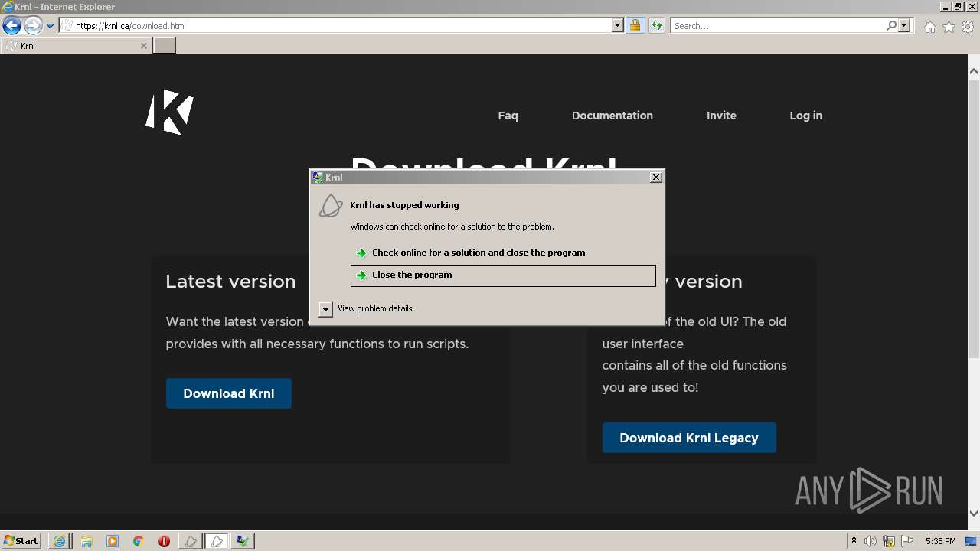Switch to the unhighlighted Krnl taskbar button
Image resolution: width=980 pixels, height=551 pixels.
pyautogui.click(x=191, y=541)
